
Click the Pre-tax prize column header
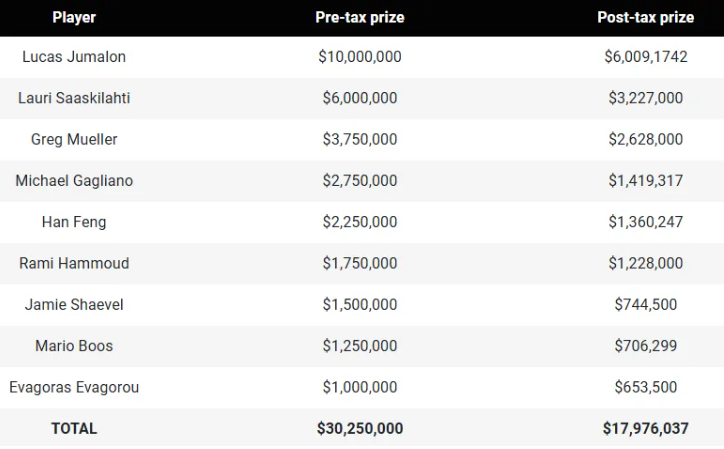coord(360,18)
